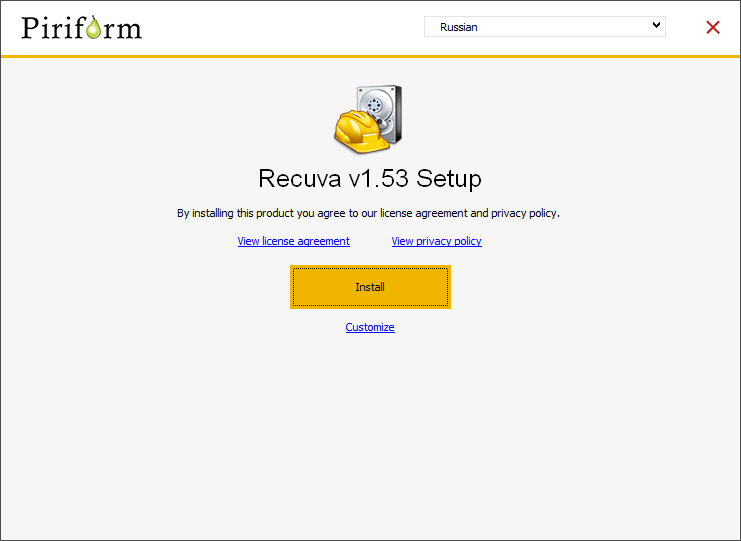This screenshot has width=741, height=541.
Task: Close the installer with the red X
Action: 713,27
